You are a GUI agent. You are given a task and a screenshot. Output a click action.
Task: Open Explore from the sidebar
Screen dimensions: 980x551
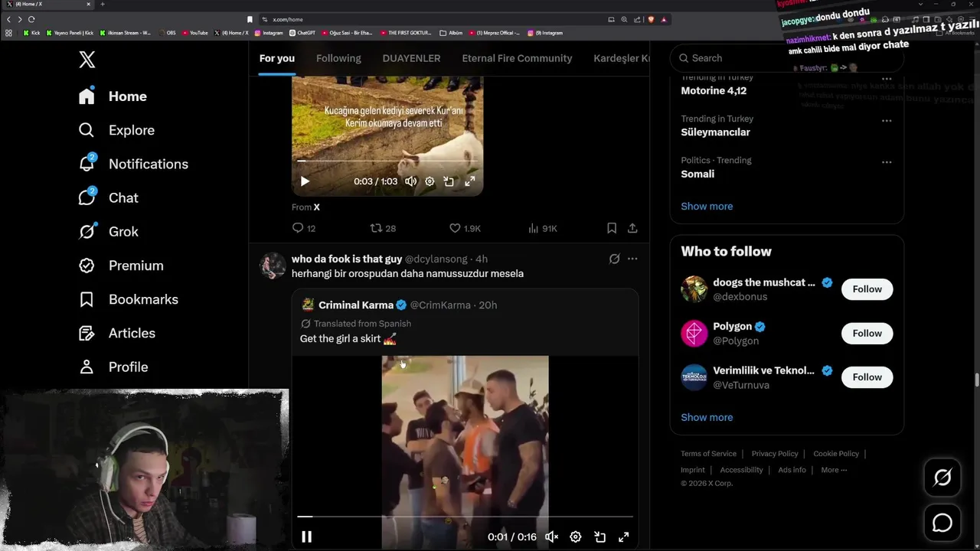click(116, 130)
